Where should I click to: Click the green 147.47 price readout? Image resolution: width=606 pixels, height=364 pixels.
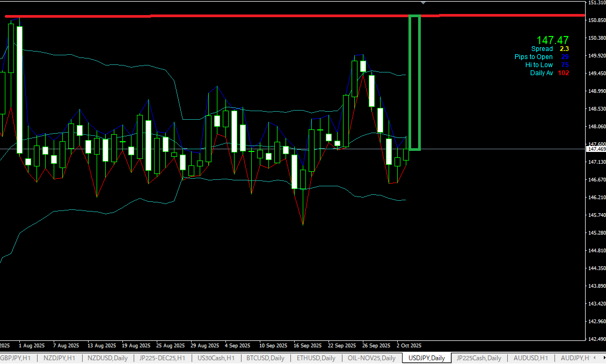tap(552, 40)
